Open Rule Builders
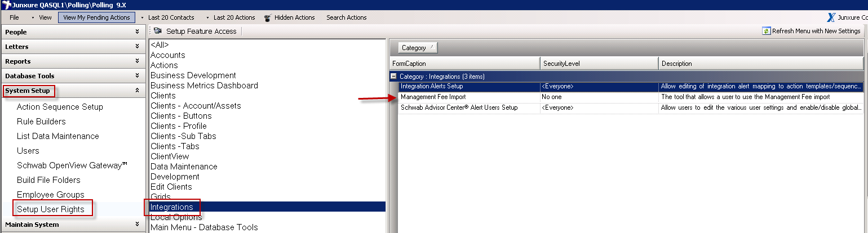This screenshot has height=233, width=868. click(x=41, y=122)
